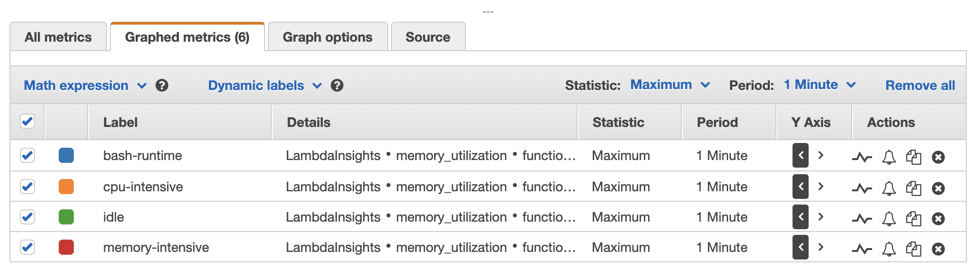This screenshot has height=268, width=980.
Task: Open the Period 1 Minute dropdown
Action: pos(820,85)
